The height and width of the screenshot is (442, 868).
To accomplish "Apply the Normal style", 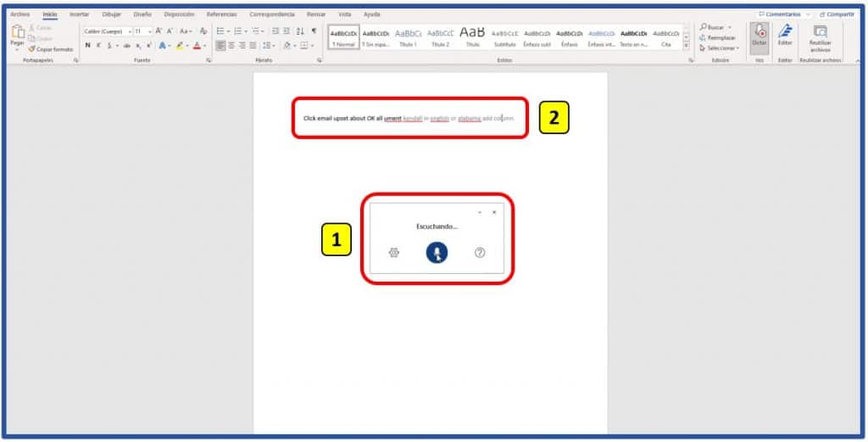I will (344, 37).
